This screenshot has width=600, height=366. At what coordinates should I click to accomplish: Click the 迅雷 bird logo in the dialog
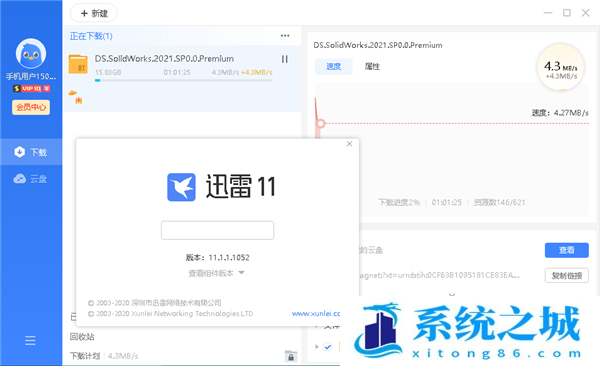tap(181, 187)
